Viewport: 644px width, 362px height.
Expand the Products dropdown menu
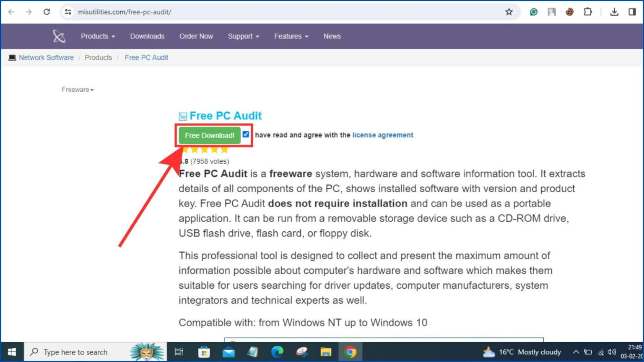click(x=97, y=36)
